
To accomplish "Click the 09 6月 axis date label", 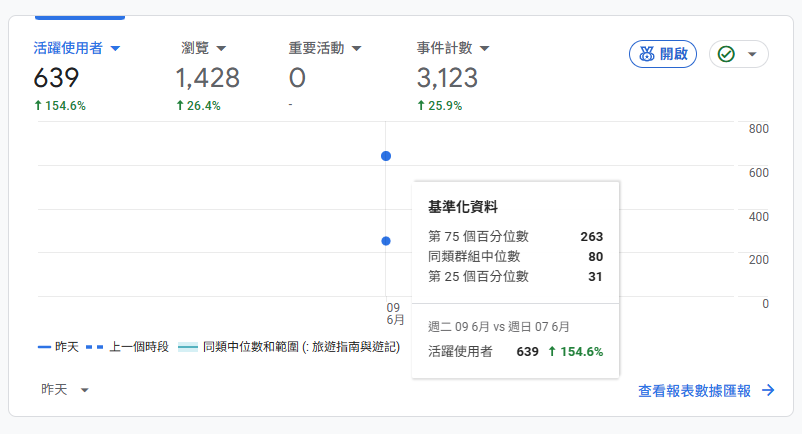I will coord(395,313).
